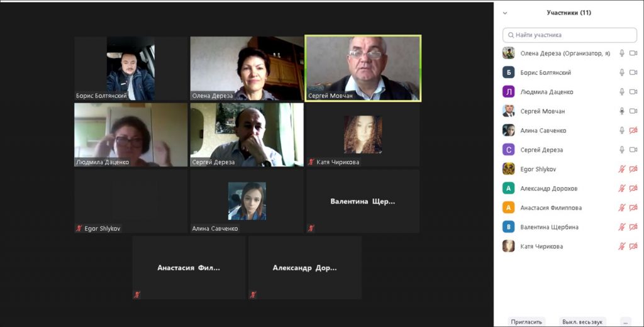Click muted mic icon on Анастасия Фил... tile

(x=136, y=294)
